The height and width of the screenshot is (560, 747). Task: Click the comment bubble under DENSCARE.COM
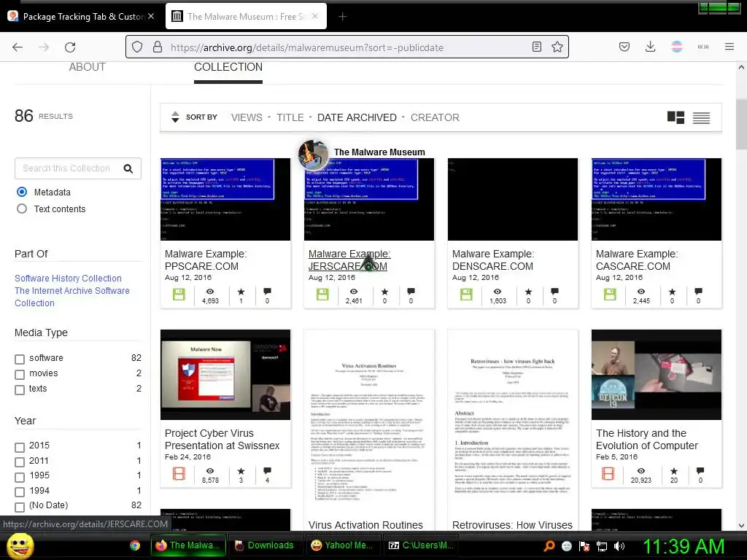(x=554, y=292)
